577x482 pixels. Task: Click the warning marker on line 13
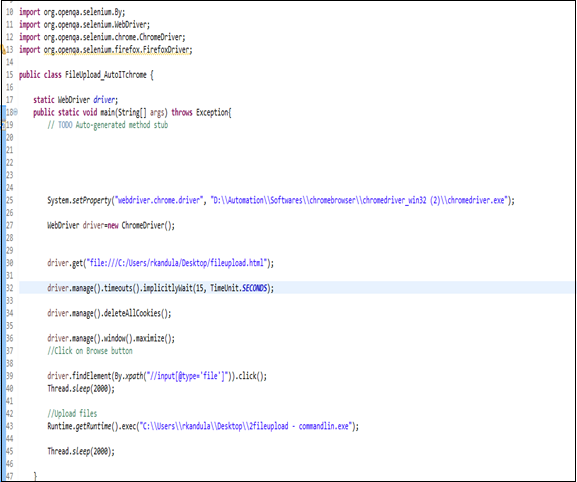click(x=3, y=49)
